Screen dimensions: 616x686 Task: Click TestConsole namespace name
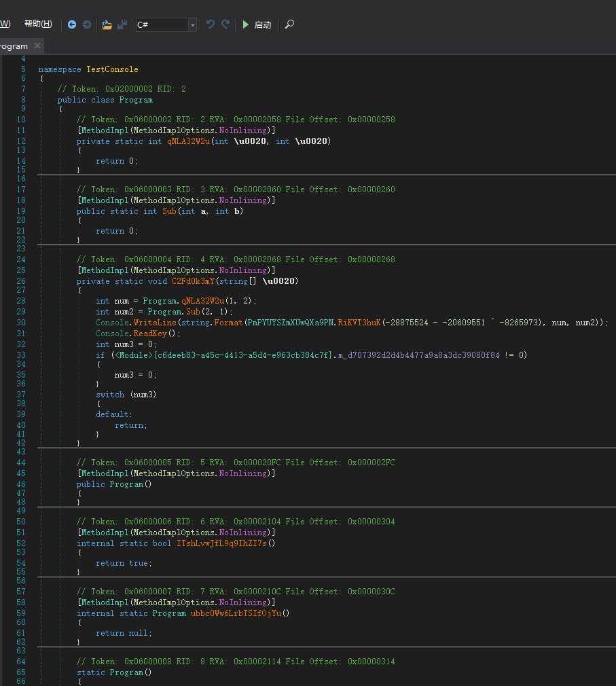tap(111, 69)
